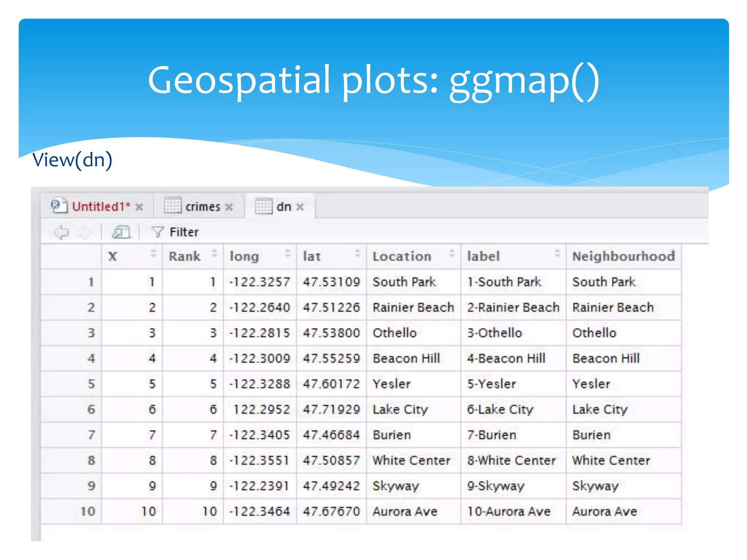
Task: Click the long value -122.3464
Action: tap(259, 512)
